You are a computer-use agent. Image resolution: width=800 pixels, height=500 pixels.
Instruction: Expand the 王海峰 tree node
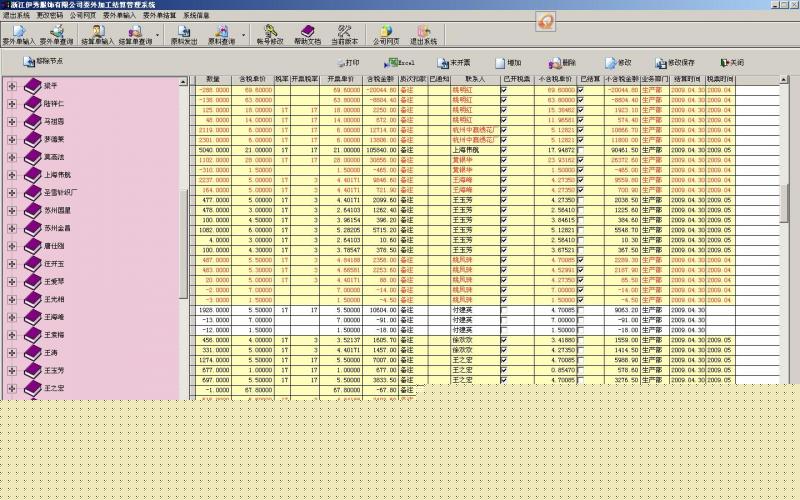(x=12, y=317)
